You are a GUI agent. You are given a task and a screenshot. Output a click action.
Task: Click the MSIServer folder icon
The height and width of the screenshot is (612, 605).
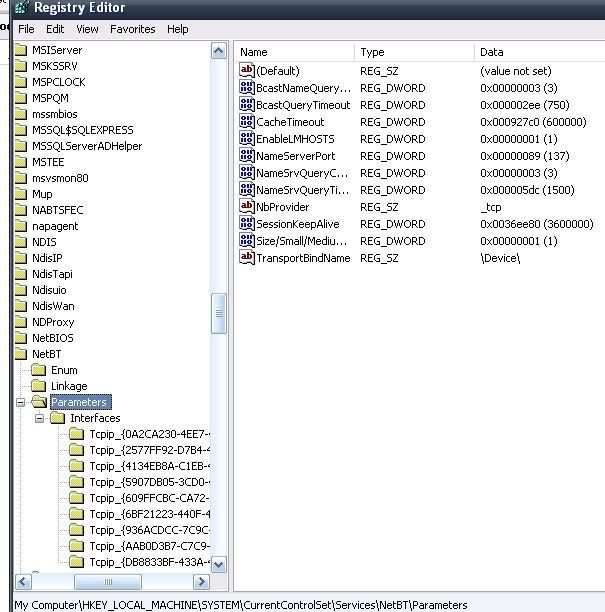click(21, 50)
